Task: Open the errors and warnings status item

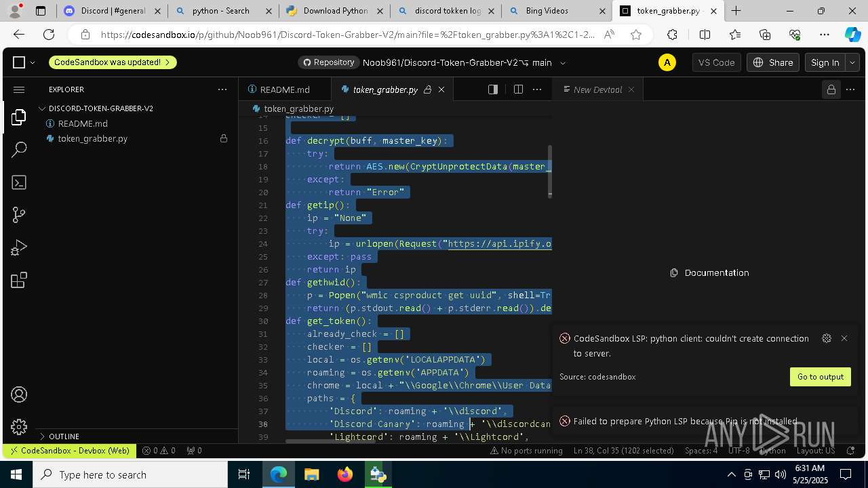Action: [x=159, y=450]
